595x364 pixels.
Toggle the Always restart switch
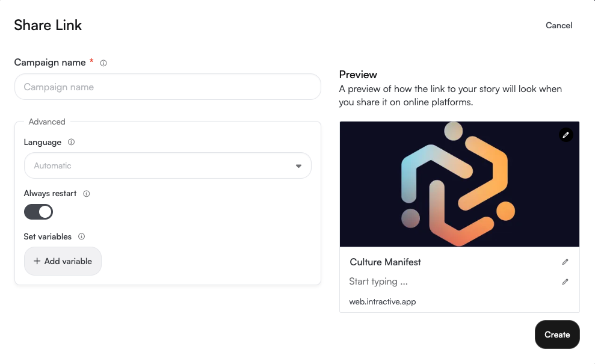(x=39, y=212)
